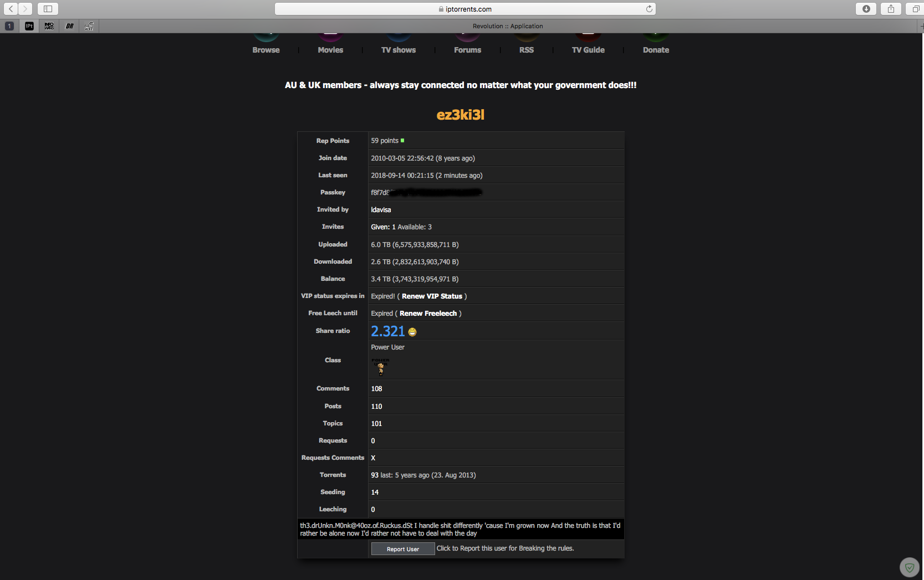
Task: Click the Uploaded 6.0 TB value
Action: click(x=415, y=245)
